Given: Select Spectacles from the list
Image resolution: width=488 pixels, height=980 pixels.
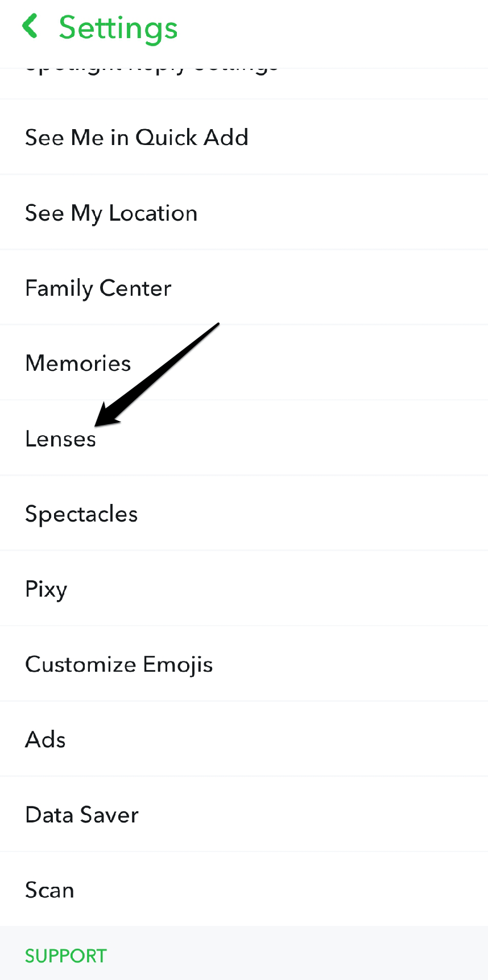Looking at the screenshot, I should point(81,513).
